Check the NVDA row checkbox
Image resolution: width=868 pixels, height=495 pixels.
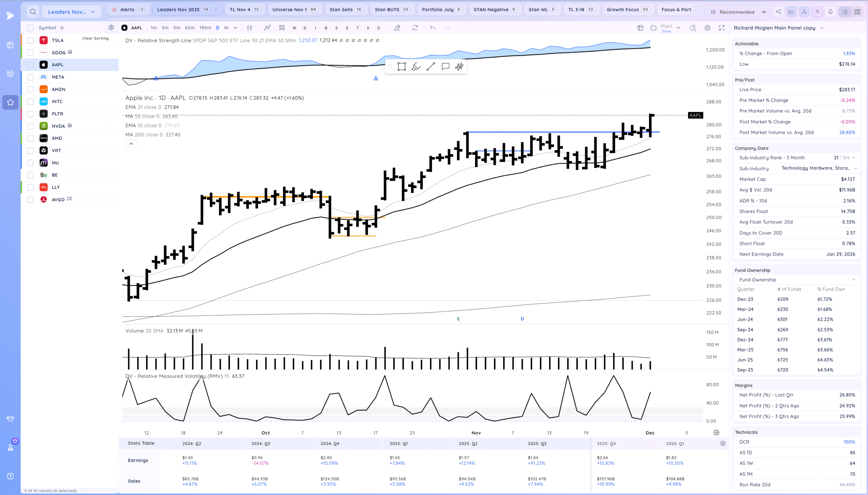(x=31, y=126)
